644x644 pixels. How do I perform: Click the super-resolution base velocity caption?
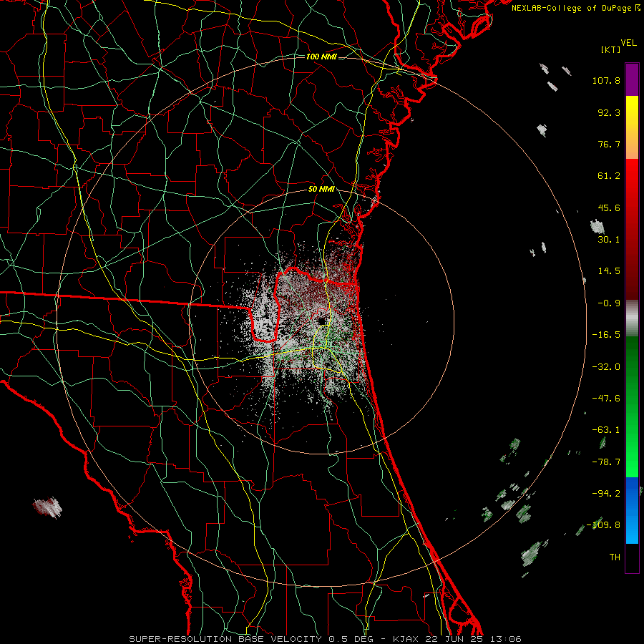tap(326, 639)
